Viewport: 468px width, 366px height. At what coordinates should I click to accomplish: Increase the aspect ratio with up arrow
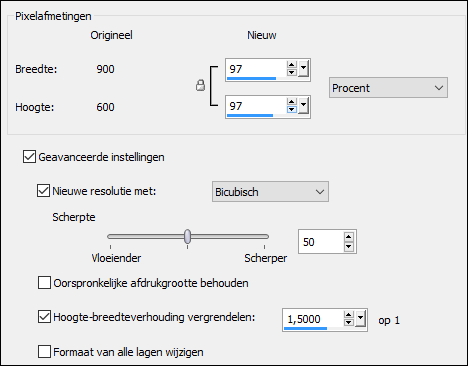[349, 315]
